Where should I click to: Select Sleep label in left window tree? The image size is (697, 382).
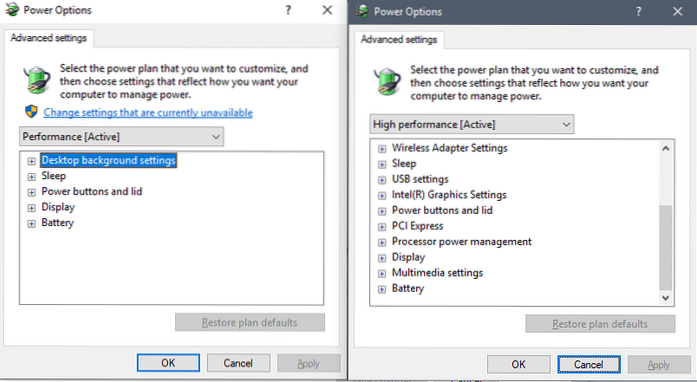[53, 176]
